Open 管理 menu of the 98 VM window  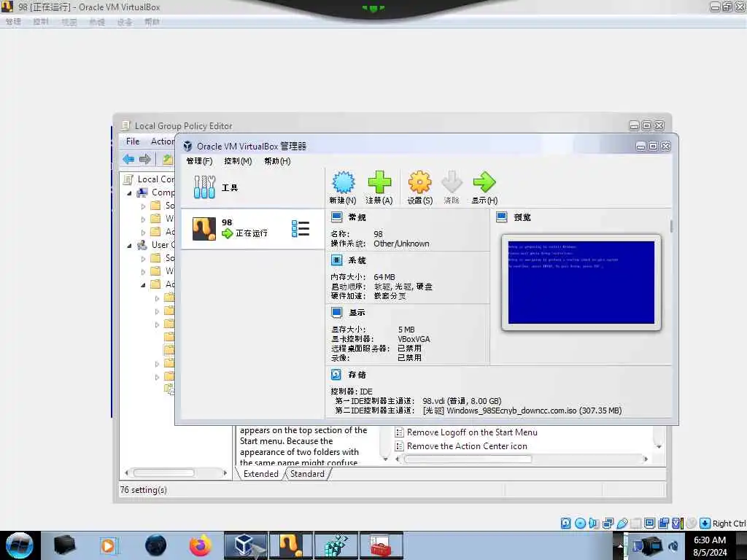pos(13,21)
